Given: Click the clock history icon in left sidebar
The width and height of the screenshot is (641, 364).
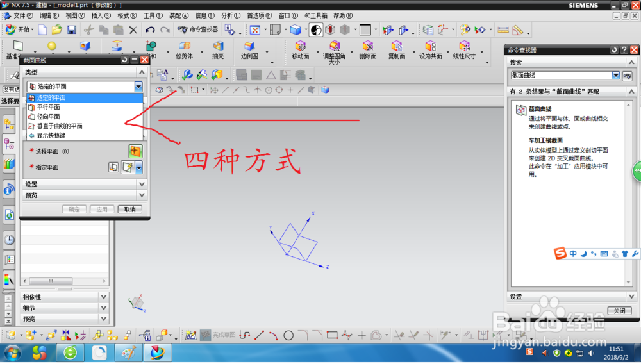Looking at the screenshot, I should pyautogui.click(x=10, y=240).
